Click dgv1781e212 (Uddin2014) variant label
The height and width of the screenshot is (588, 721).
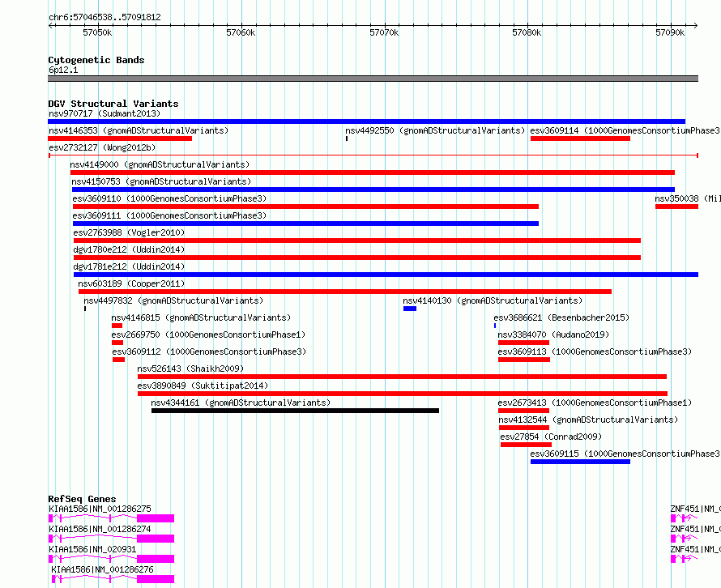click(x=129, y=266)
